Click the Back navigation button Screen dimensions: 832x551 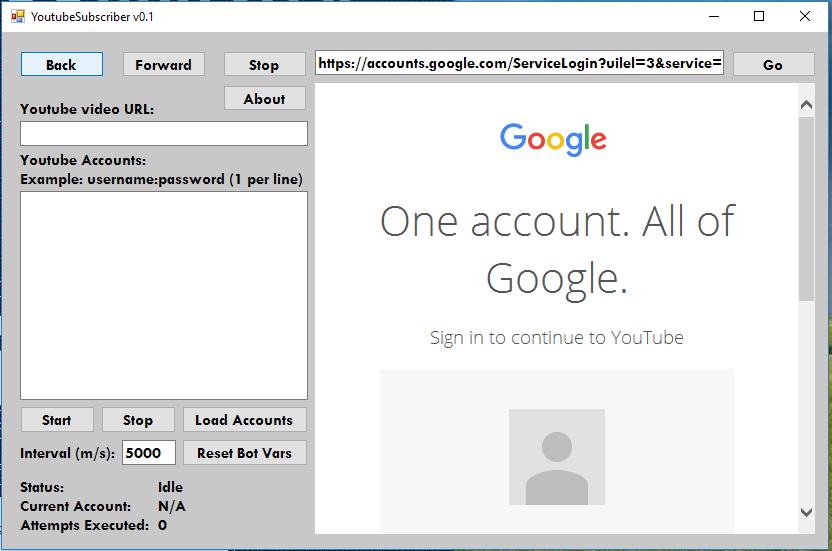62,64
